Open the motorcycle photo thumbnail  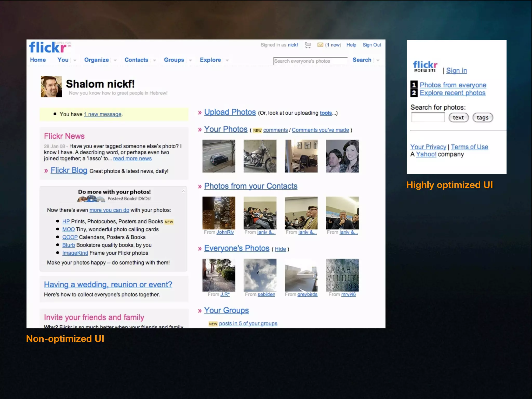(x=260, y=156)
